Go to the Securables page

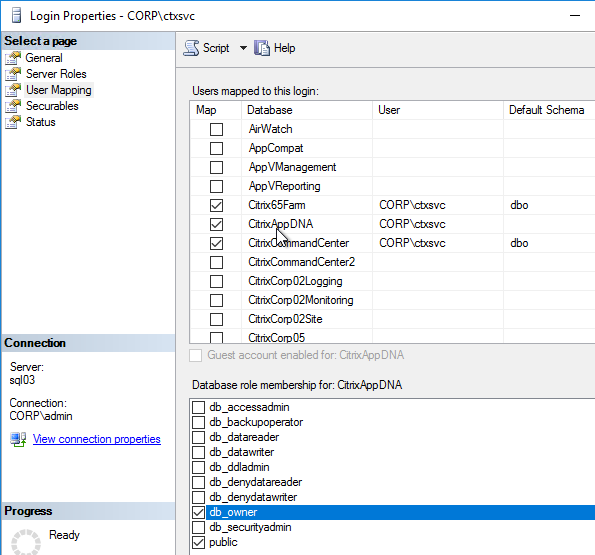click(52, 106)
